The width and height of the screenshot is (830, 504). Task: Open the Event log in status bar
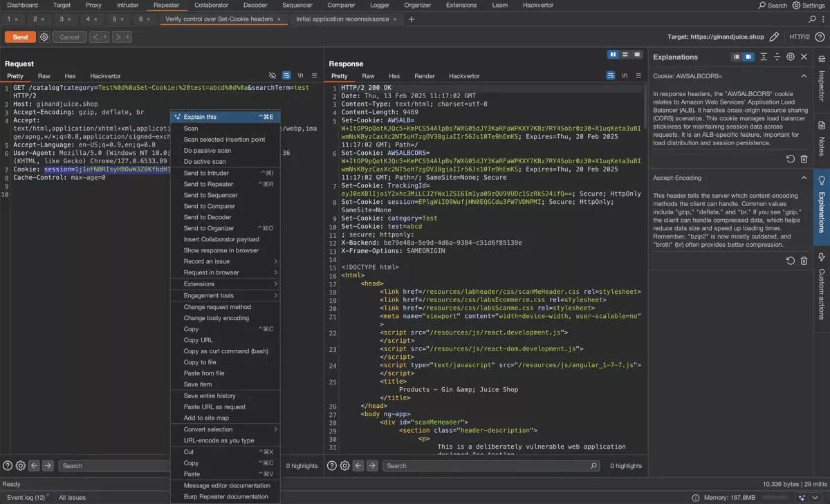click(x=26, y=497)
